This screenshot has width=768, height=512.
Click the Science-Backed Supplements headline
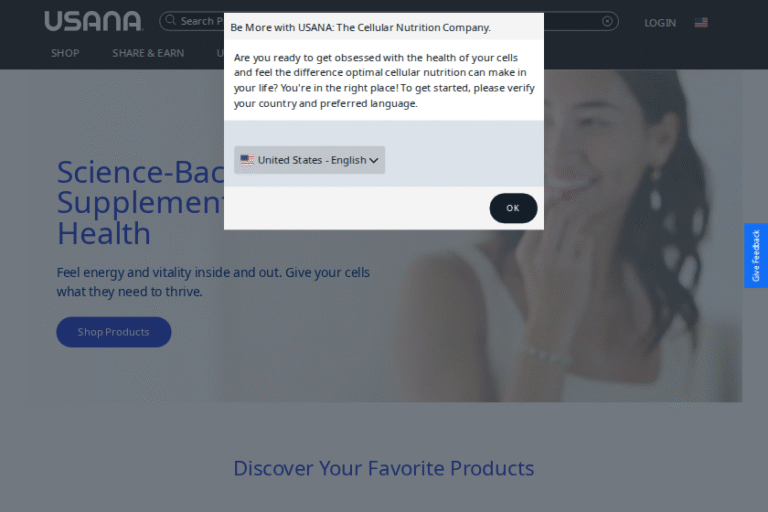click(141, 202)
